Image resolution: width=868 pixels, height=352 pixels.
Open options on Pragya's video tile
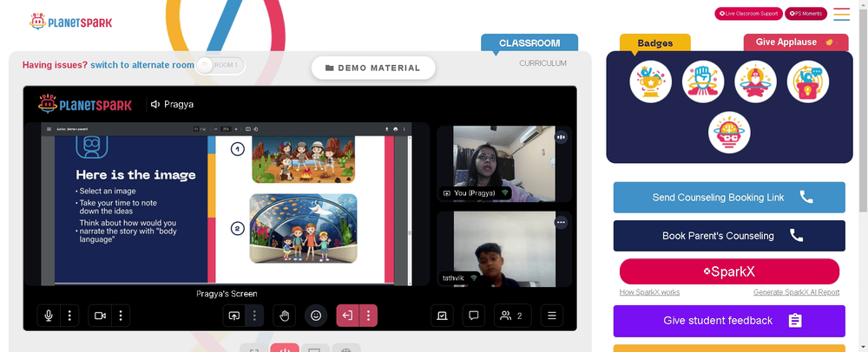562,137
